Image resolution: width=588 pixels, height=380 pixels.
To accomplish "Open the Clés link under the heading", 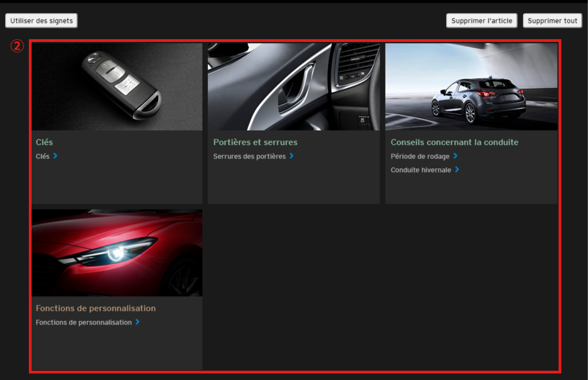I will tap(42, 156).
